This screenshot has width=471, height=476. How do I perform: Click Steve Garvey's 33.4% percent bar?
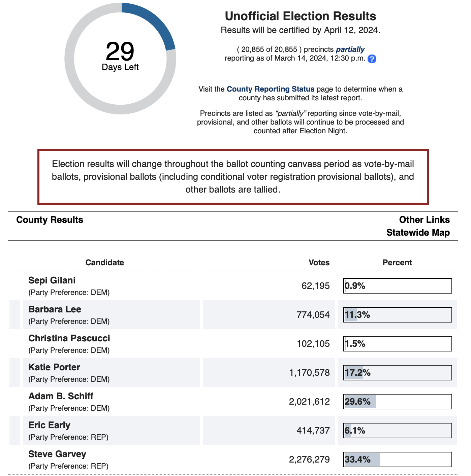pyautogui.click(x=398, y=460)
